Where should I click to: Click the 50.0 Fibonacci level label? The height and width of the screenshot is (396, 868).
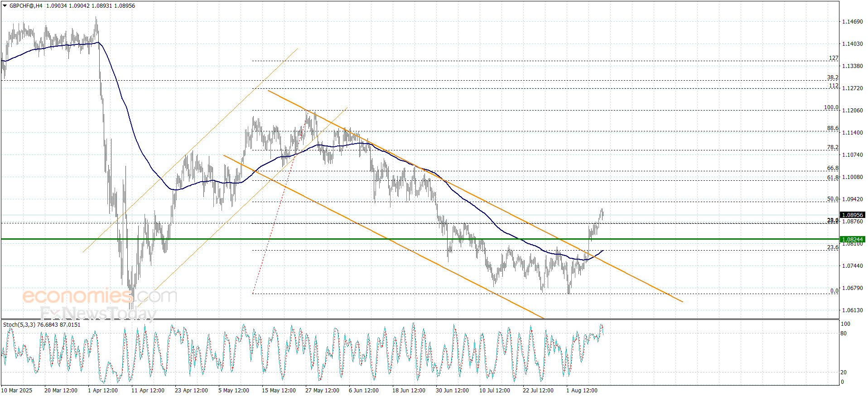click(833, 199)
